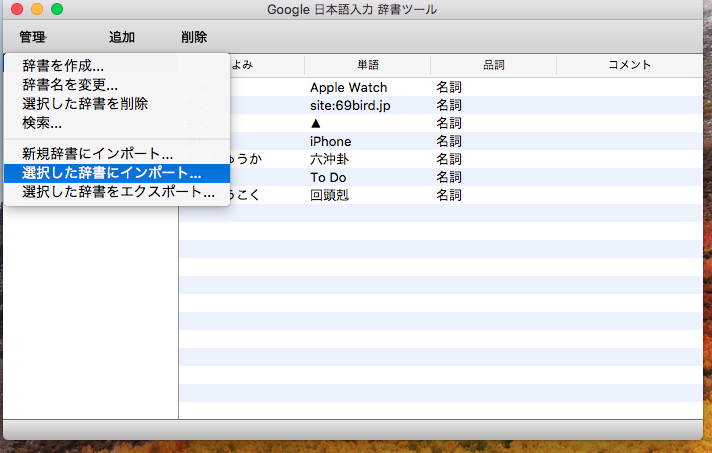Screen dimensions: 712x453
Task: Select the iPhone word cell
Action: click(331, 141)
